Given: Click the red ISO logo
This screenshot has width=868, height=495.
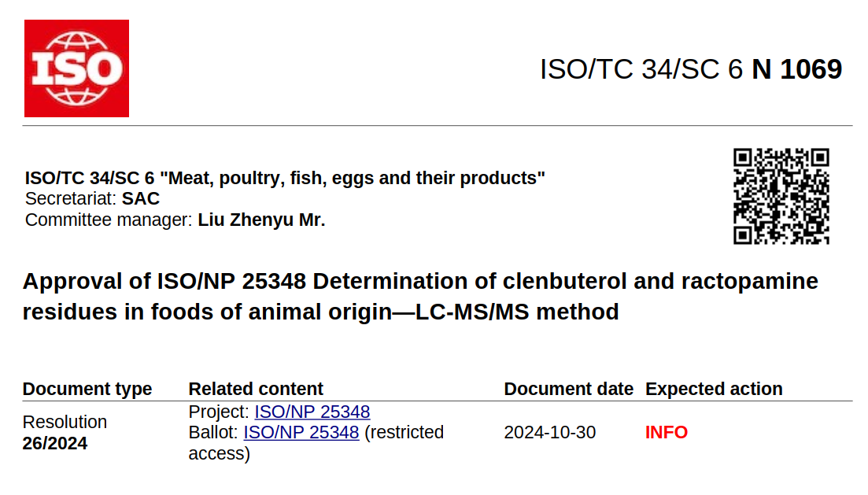Looking at the screenshot, I should (x=76, y=68).
